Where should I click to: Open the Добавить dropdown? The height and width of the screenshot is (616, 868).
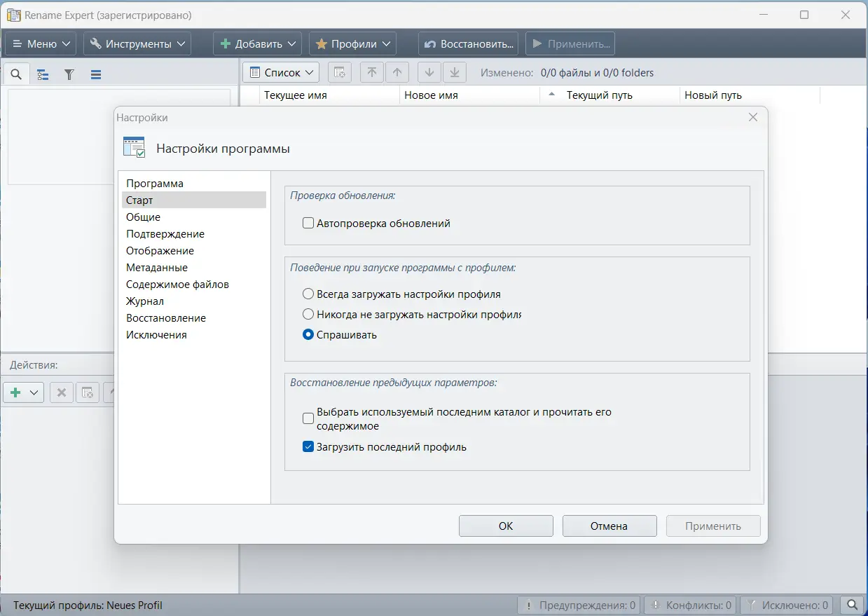pos(257,43)
